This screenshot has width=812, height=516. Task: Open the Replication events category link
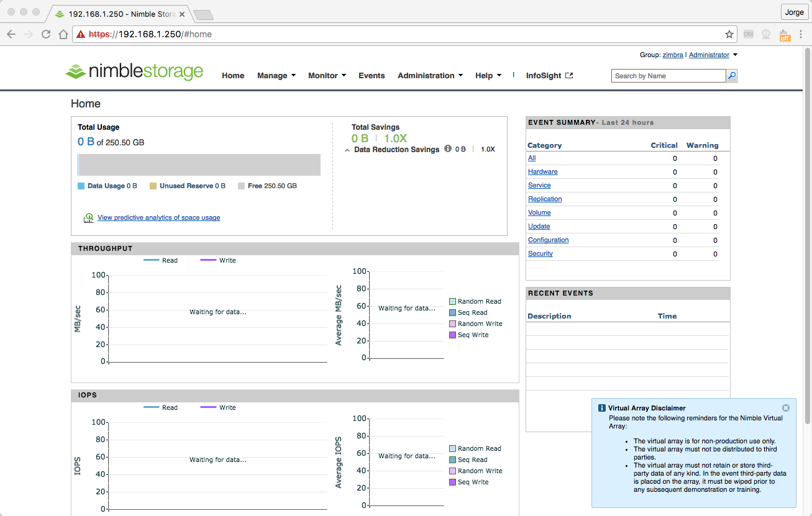pos(545,199)
